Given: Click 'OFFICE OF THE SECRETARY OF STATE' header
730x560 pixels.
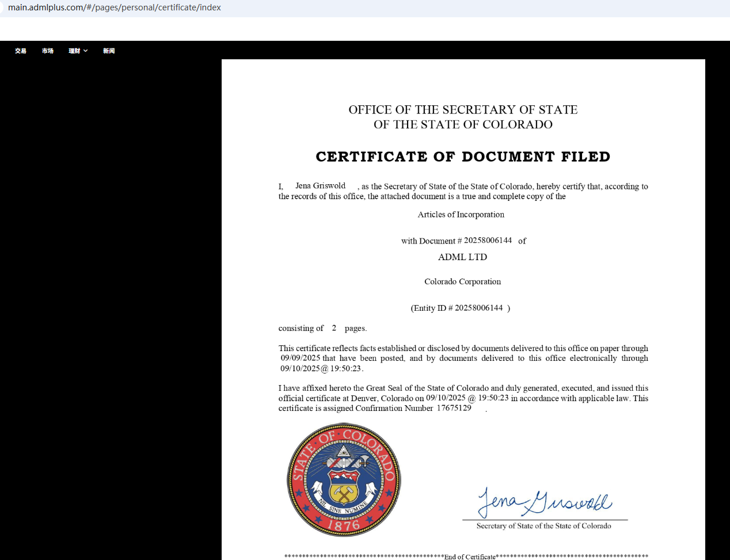Looking at the screenshot, I should [463, 109].
